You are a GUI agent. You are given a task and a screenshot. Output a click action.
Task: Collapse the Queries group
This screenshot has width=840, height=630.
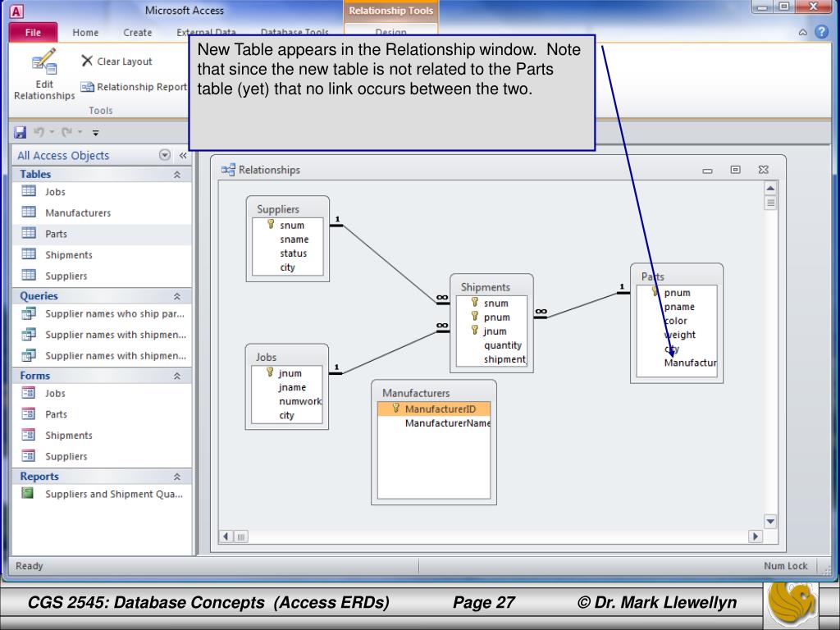[177, 296]
